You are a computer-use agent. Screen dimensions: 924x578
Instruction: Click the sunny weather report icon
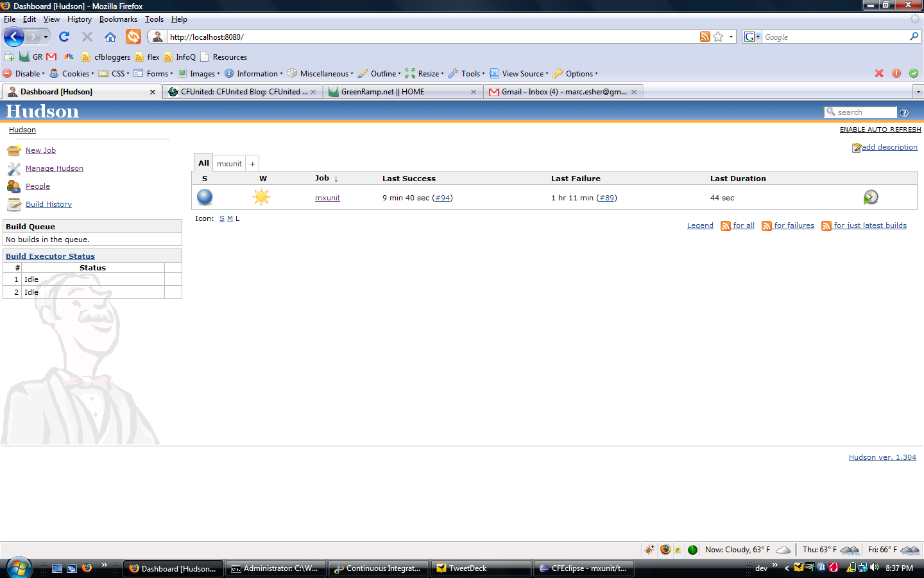click(261, 197)
